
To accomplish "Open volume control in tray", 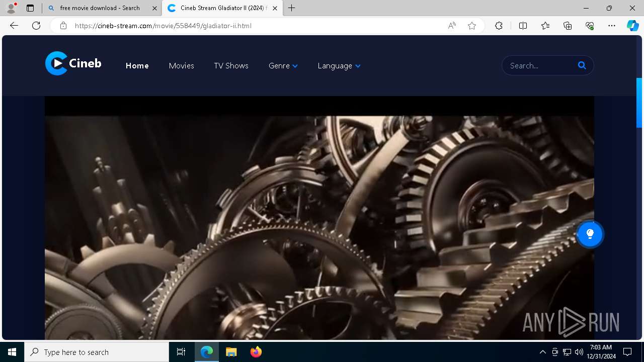I will (x=579, y=352).
